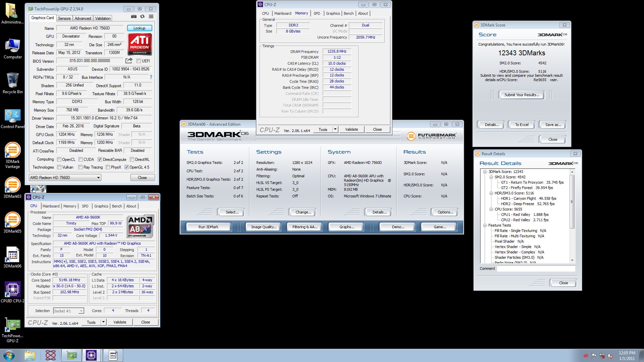This screenshot has height=362, width=644.
Task: Collapse the CPU Score tree node
Action: pyautogui.click(x=491, y=209)
